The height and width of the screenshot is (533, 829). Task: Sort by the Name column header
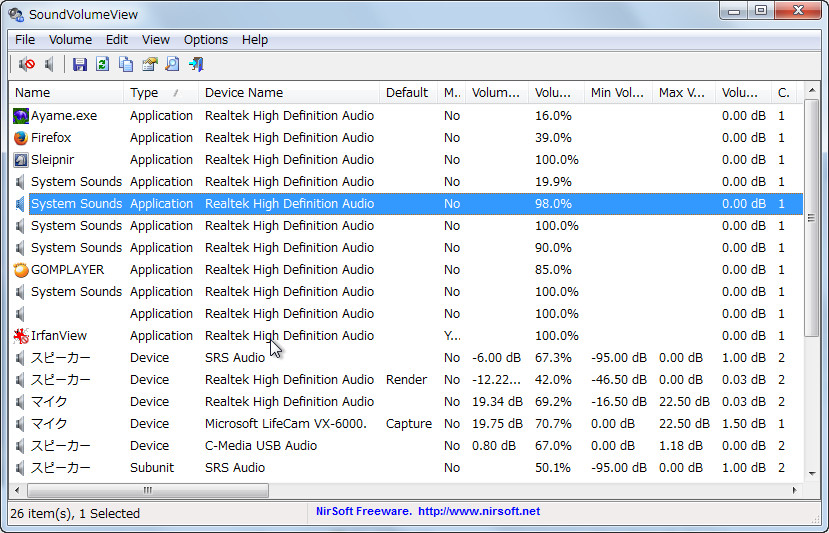[66, 93]
